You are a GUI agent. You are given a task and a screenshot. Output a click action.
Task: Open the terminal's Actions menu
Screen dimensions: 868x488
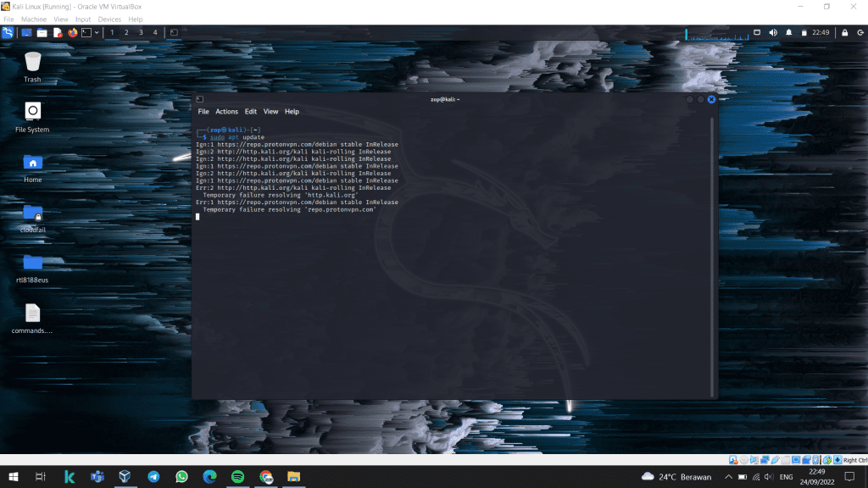tap(226, 112)
